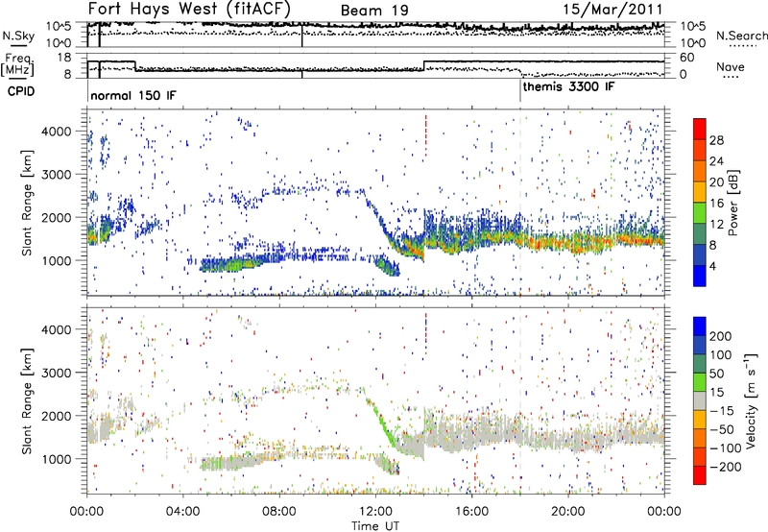The image size is (768, 532).
Task: Click the Velocity colorbar value '-100'
Action: point(726,448)
